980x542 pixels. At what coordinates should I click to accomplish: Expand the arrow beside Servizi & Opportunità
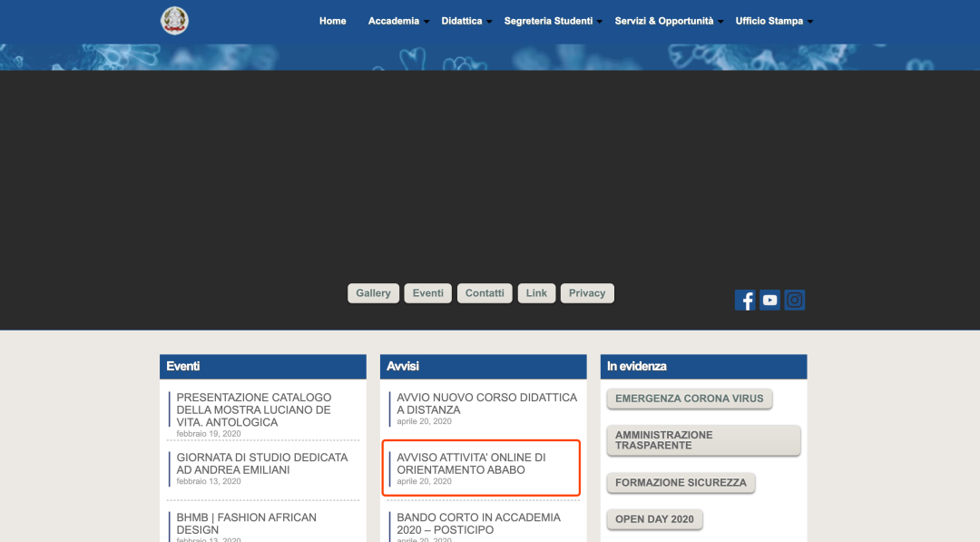click(720, 22)
